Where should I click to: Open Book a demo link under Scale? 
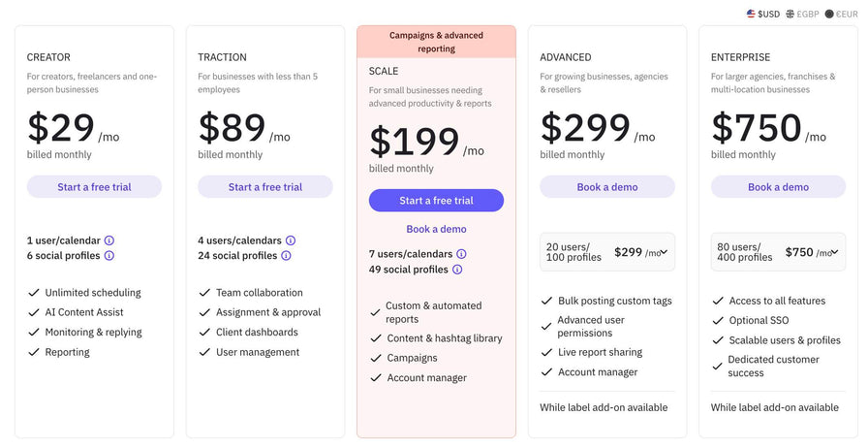pyautogui.click(x=436, y=230)
